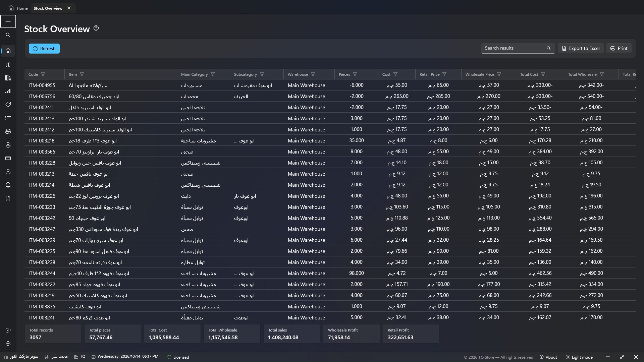Open the sidebar notifications bell icon
644x362 pixels.
[x=8, y=185]
